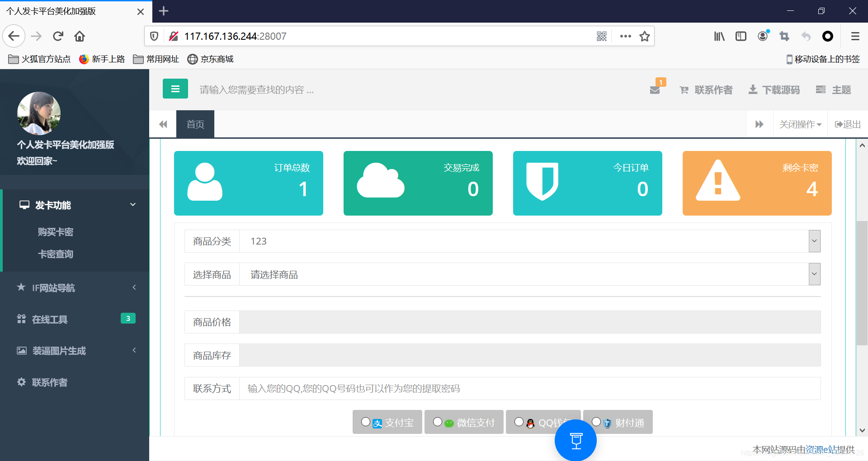Click the shield icon on 今日订单 card
868x461 pixels.
(542, 181)
